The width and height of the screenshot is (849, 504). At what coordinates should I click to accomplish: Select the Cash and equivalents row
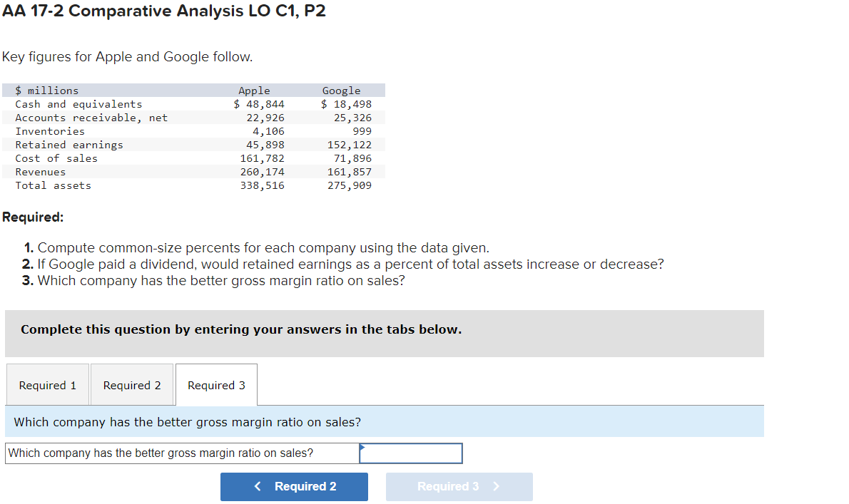78,103
